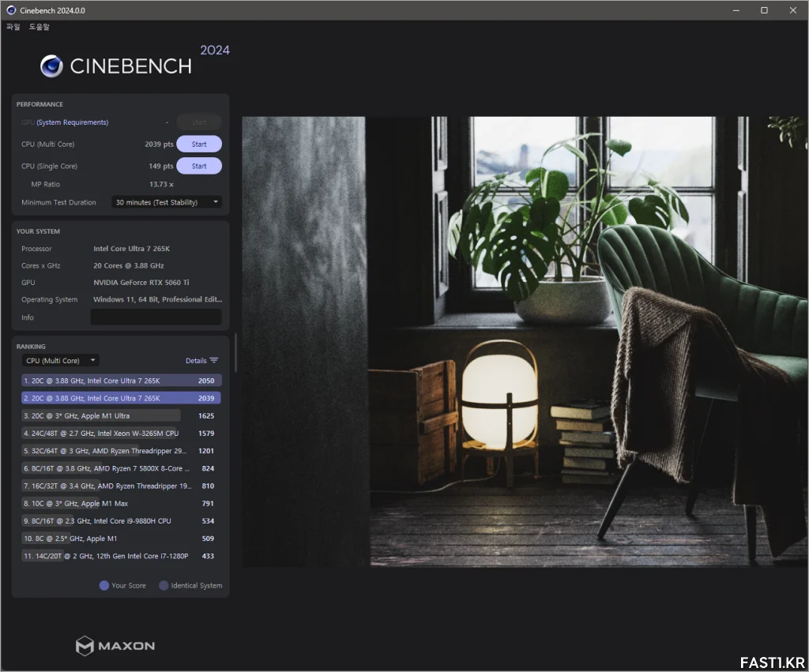This screenshot has height=672, width=809.
Task: Select the 8C Apple M1 ranking row
Action: coord(121,539)
